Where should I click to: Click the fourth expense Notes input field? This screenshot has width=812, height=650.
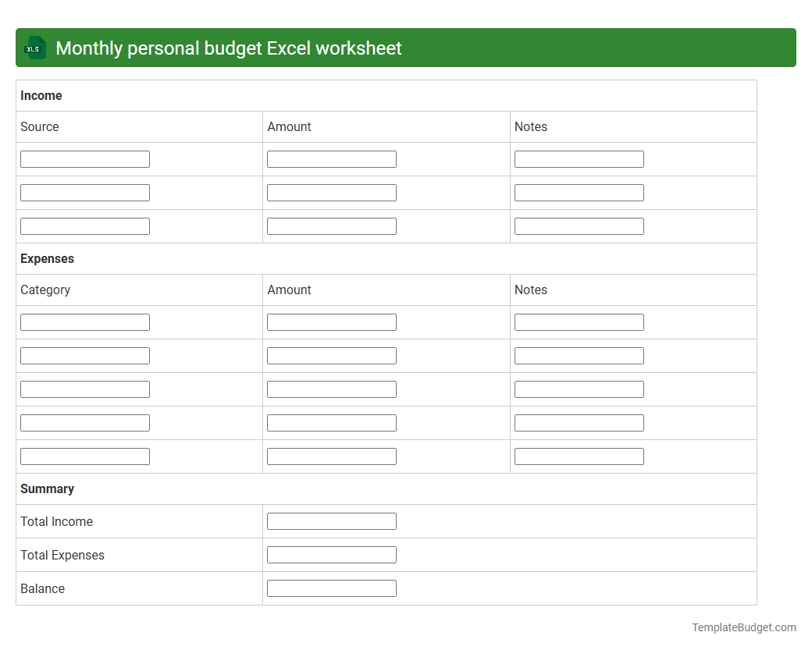tap(579, 422)
